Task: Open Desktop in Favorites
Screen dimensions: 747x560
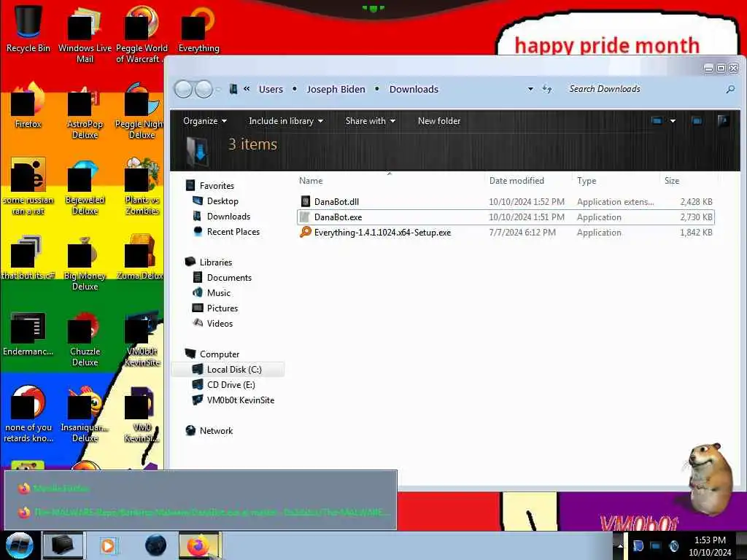Action: (222, 201)
